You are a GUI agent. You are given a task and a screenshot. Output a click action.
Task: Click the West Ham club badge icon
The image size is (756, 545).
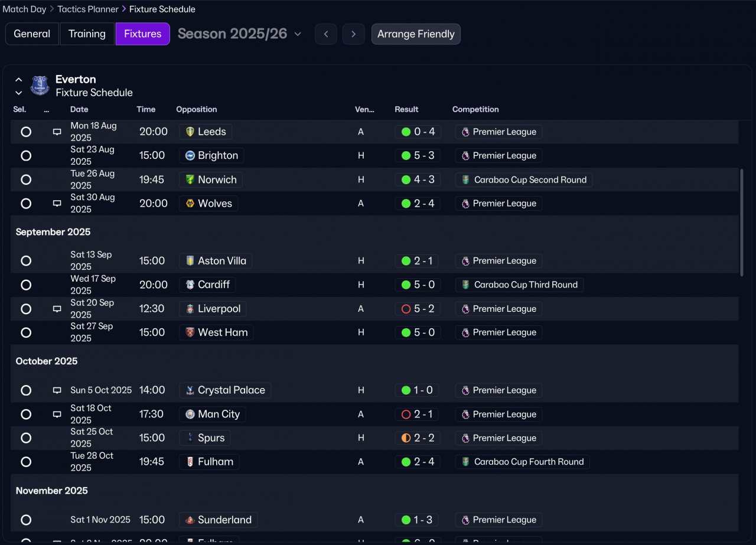click(x=190, y=332)
